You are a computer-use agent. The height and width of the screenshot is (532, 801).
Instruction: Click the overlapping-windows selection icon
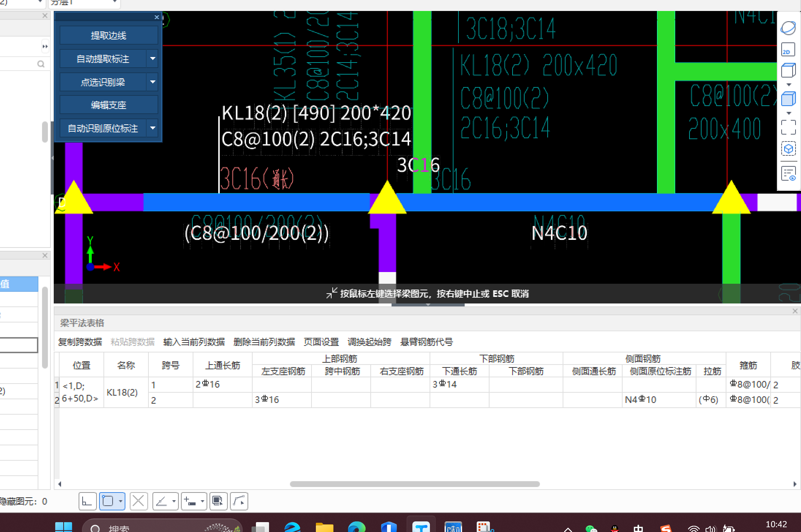point(218,501)
